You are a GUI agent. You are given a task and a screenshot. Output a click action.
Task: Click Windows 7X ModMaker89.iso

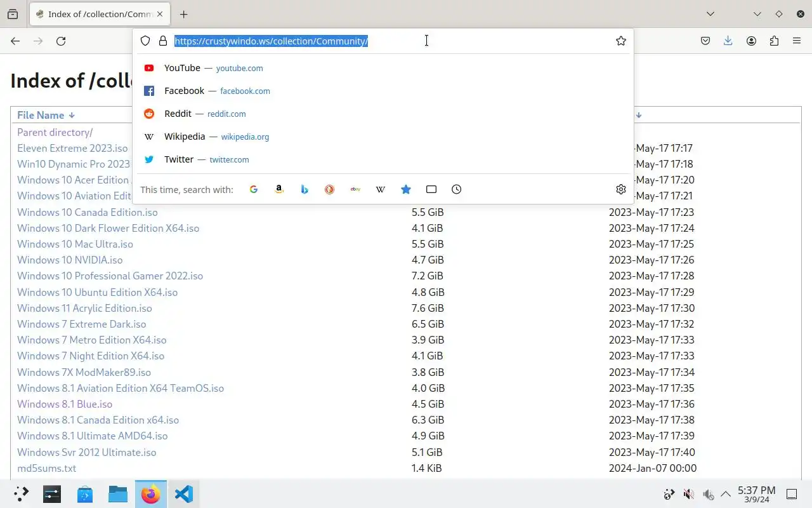pos(84,372)
